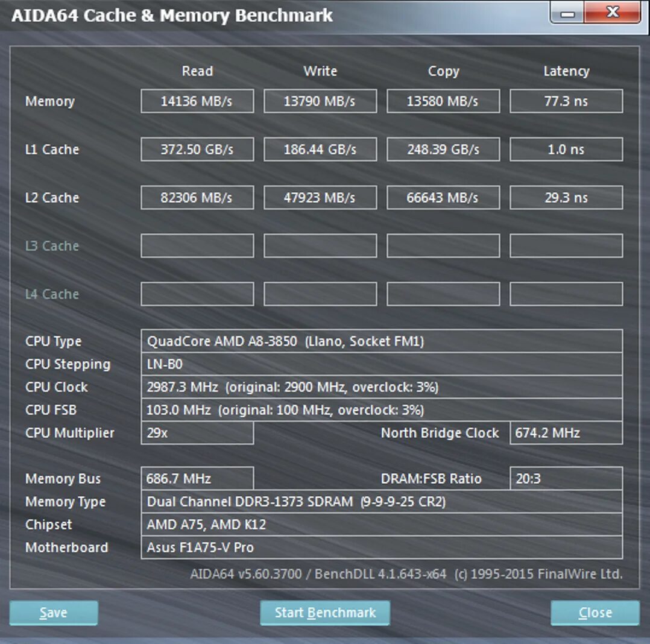Click the Memory row label
This screenshot has width=650, height=644.
tap(50, 101)
